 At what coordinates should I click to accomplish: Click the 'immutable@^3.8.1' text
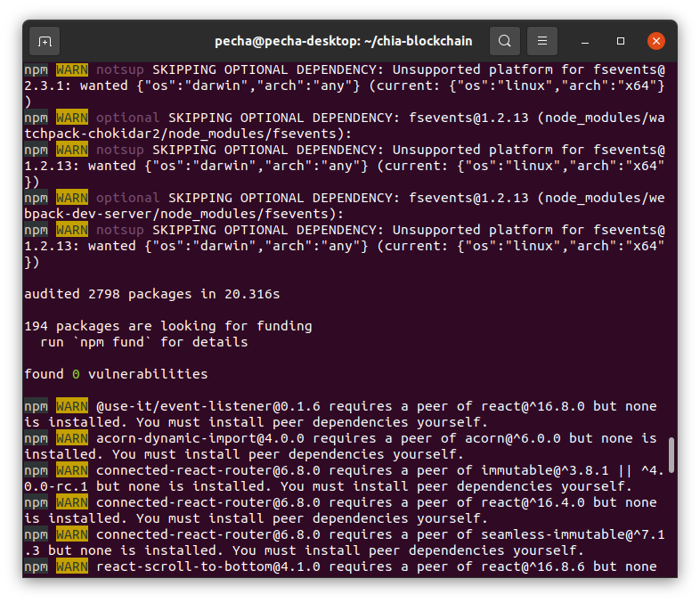[x=545, y=470]
